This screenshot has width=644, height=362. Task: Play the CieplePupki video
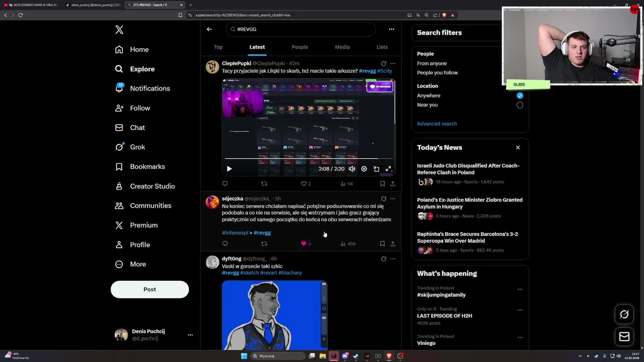point(229,169)
